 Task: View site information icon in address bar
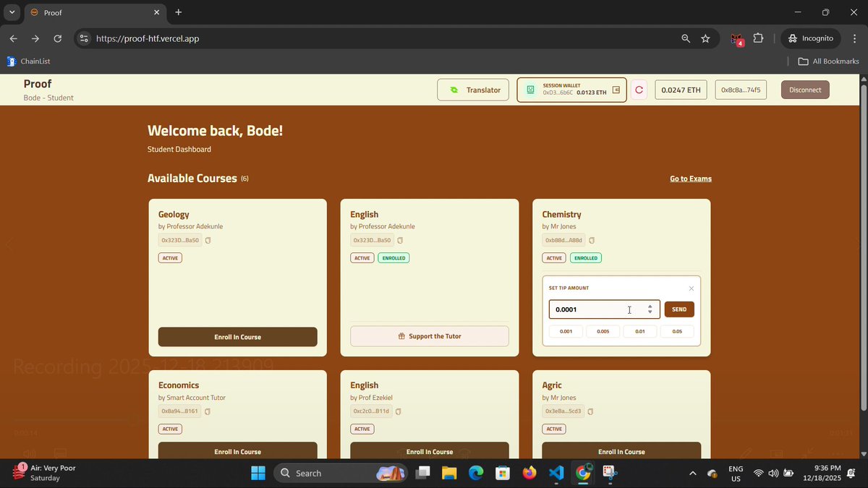(x=83, y=38)
